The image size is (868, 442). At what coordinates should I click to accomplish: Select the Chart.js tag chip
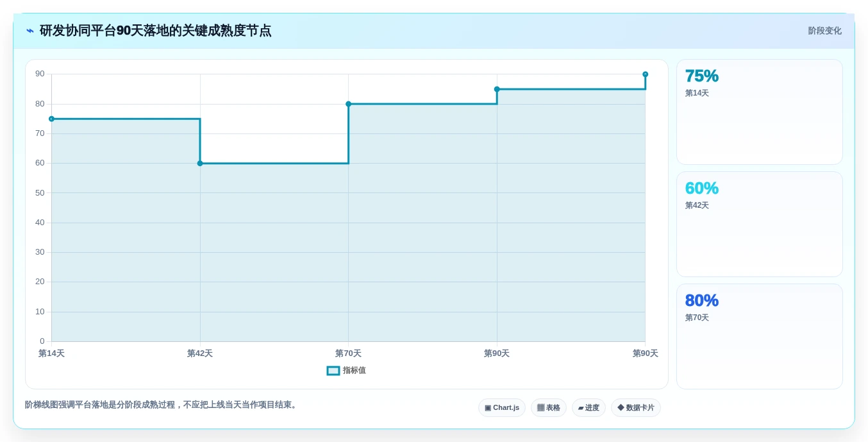(502, 408)
